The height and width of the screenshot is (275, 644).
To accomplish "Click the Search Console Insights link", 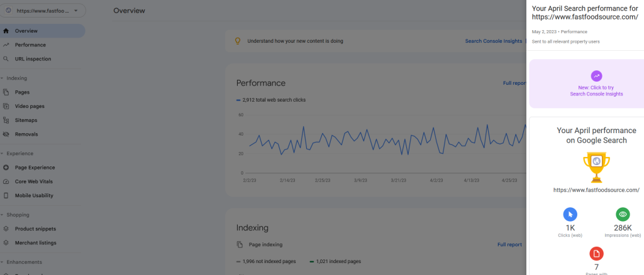I will pyautogui.click(x=493, y=41).
